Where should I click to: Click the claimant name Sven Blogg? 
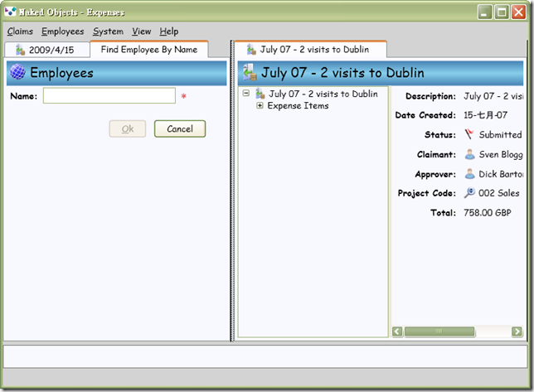pos(501,154)
